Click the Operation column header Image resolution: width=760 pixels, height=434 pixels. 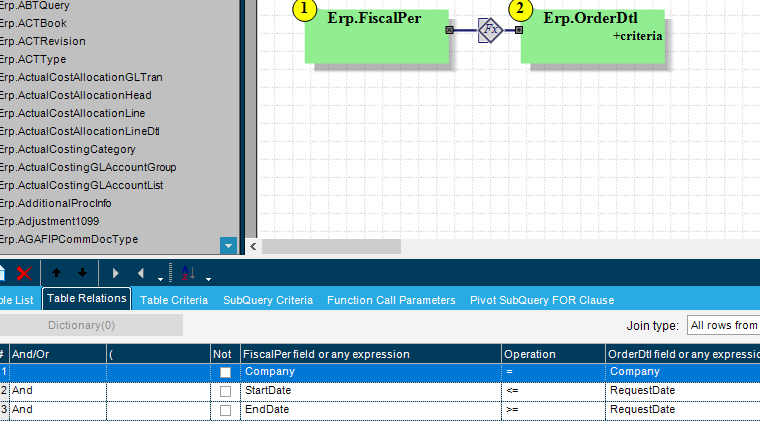point(553,354)
